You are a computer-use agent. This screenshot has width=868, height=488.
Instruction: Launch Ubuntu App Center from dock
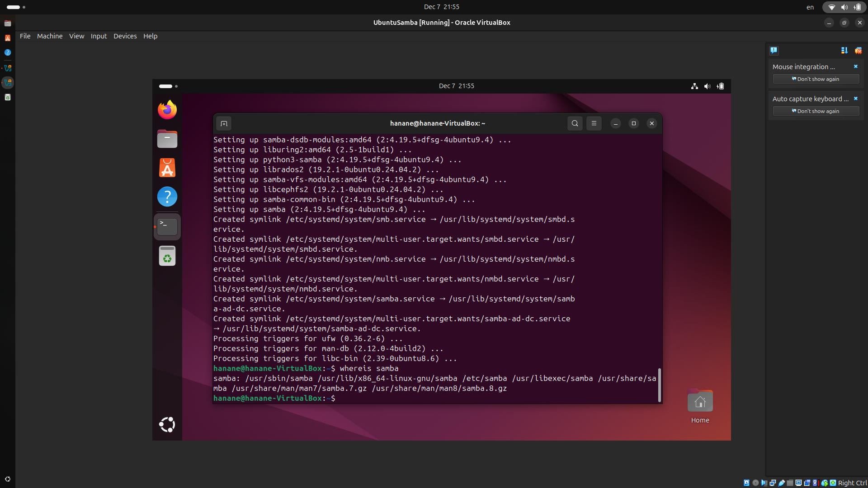point(167,168)
